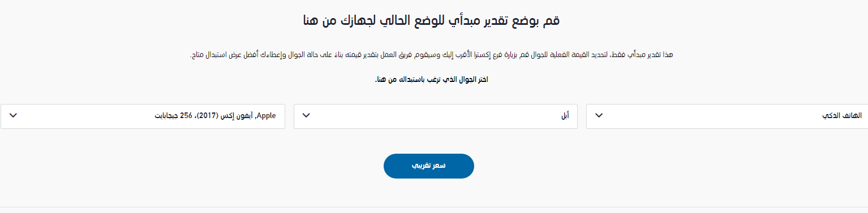Click chevron arrow of iPhone X model dropdown
The width and height of the screenshot is (868, 213).
pos(14,115)
